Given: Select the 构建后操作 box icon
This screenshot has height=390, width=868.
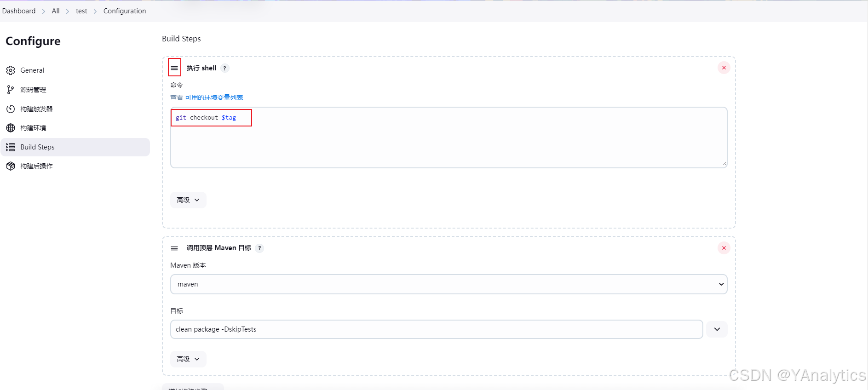Looking at the screenshot, I should 11,166.
